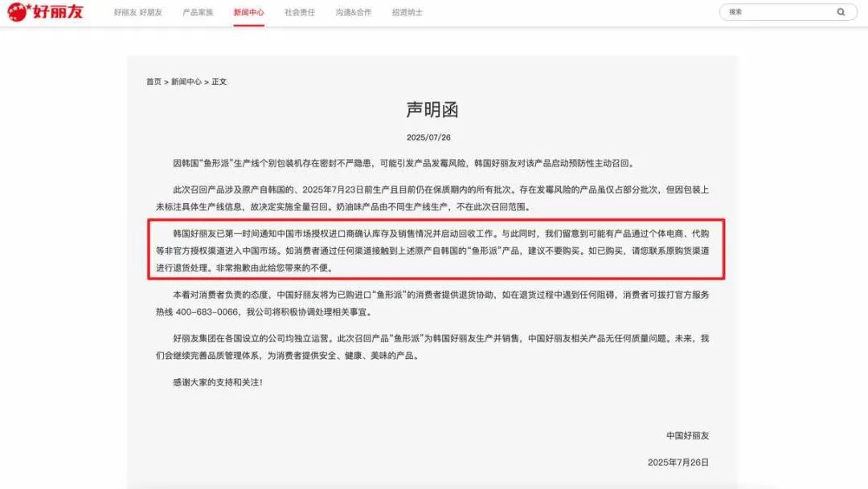Click the 中国好丽友 signature text
This screenshot has height=489, width=868.
click(x=688, y=435)
